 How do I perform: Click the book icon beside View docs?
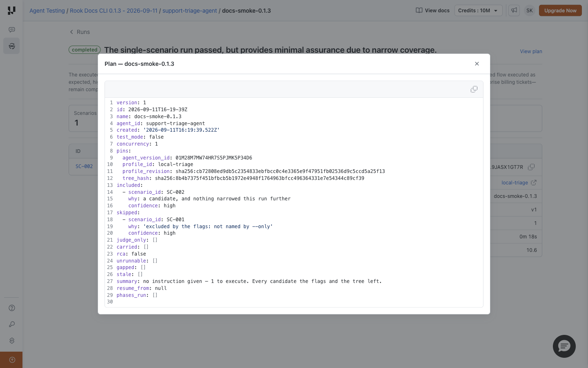click(419, 11)
